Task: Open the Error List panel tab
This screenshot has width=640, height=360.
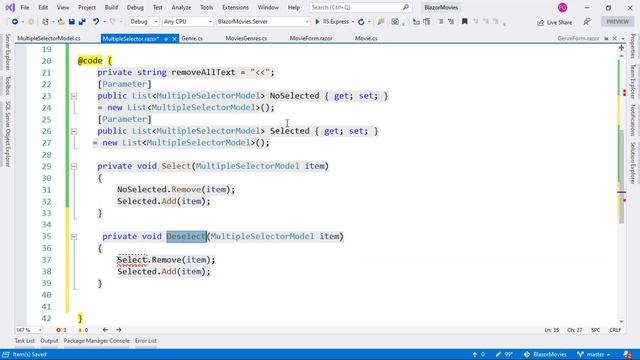Action: coord(146,341)
